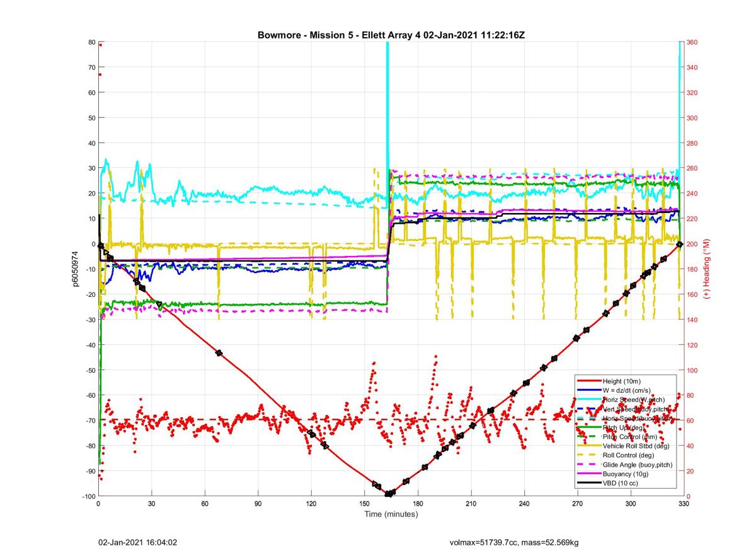
Task: Click the x-axis tick label '150'
Action: click(364, 504)
